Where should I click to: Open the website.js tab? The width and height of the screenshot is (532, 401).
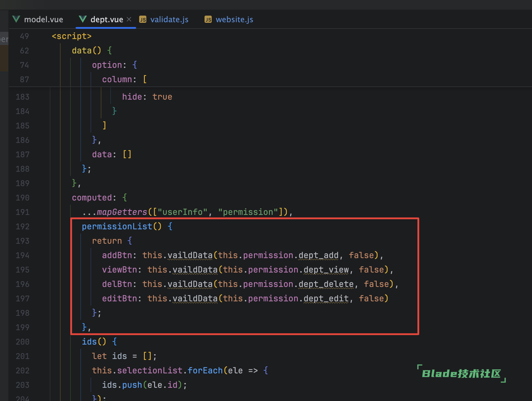(229, 20)
